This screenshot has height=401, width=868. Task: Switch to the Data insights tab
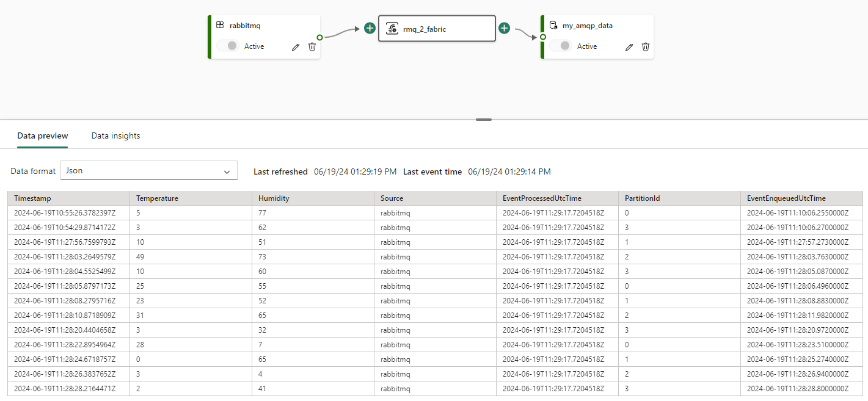(x=115, y=136)
